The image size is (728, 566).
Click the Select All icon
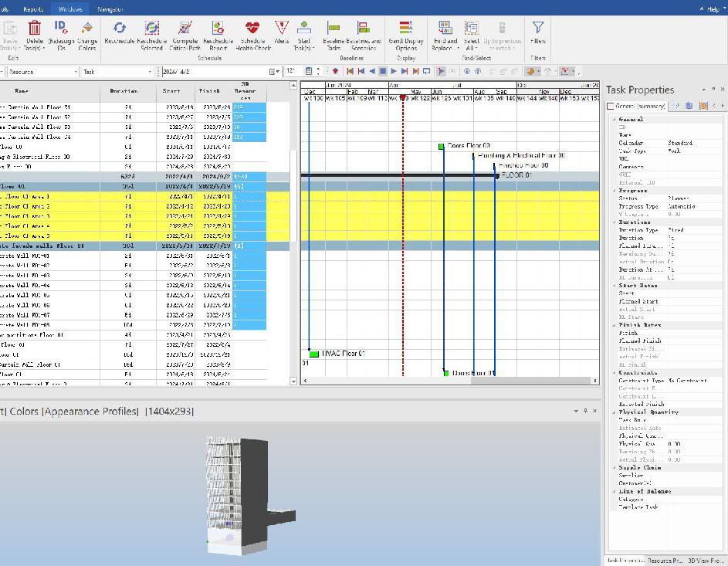pyautogui.click(x=471, y=28)
